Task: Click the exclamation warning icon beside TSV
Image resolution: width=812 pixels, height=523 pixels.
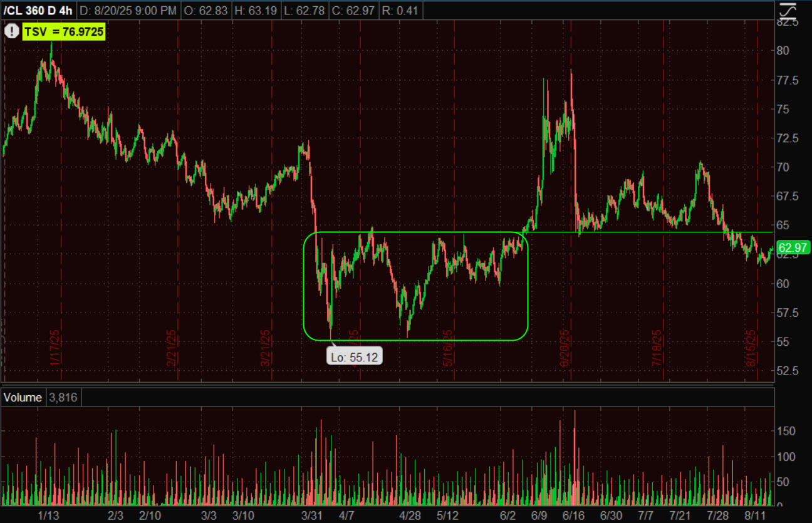Action: point(12,31)
